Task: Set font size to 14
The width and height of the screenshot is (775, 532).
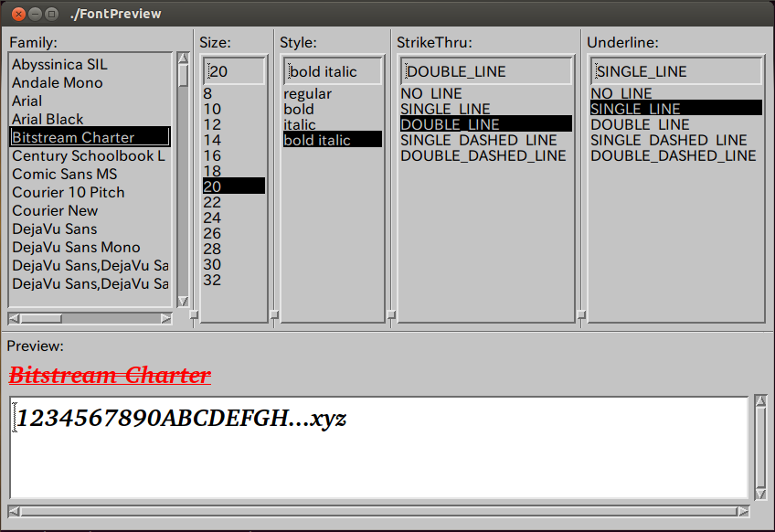Action: click(234, 141)
